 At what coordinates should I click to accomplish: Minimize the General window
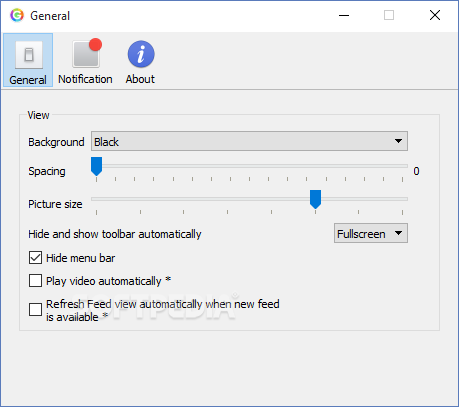344,15
